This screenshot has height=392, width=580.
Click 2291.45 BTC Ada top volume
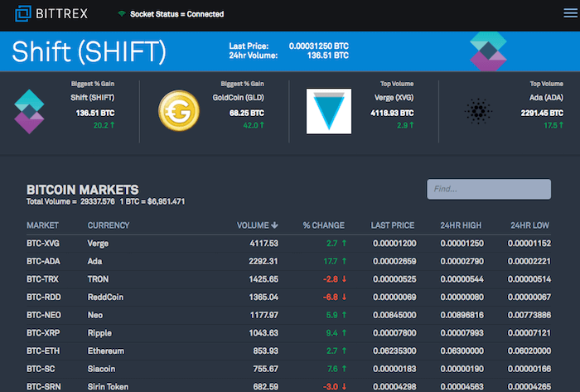[542, 113]
